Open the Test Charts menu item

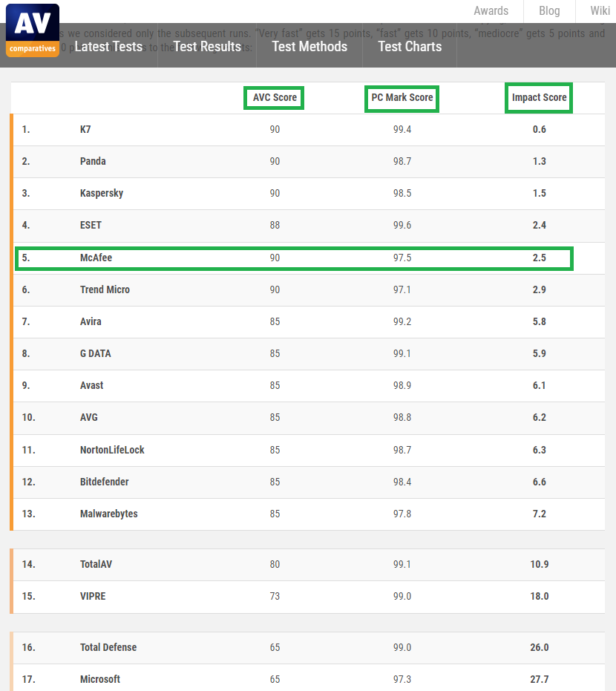click(x=410, y=46)
